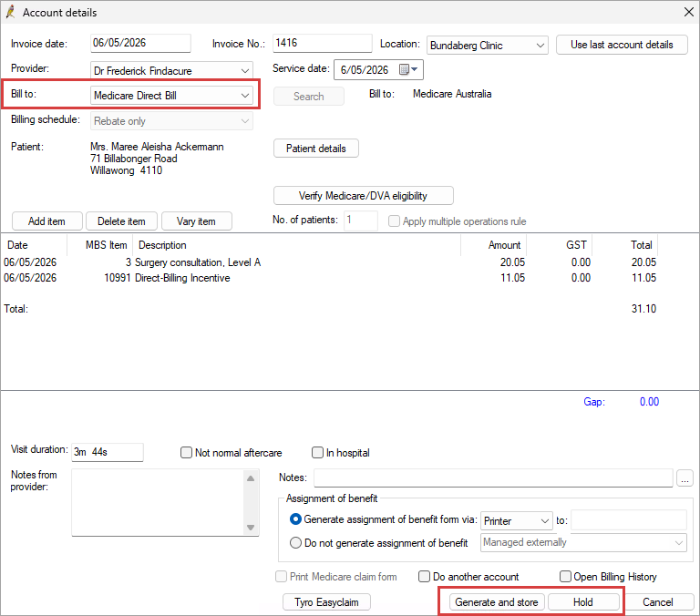
Task: Enable the Do another account checkbox
Action: (424, 577)
